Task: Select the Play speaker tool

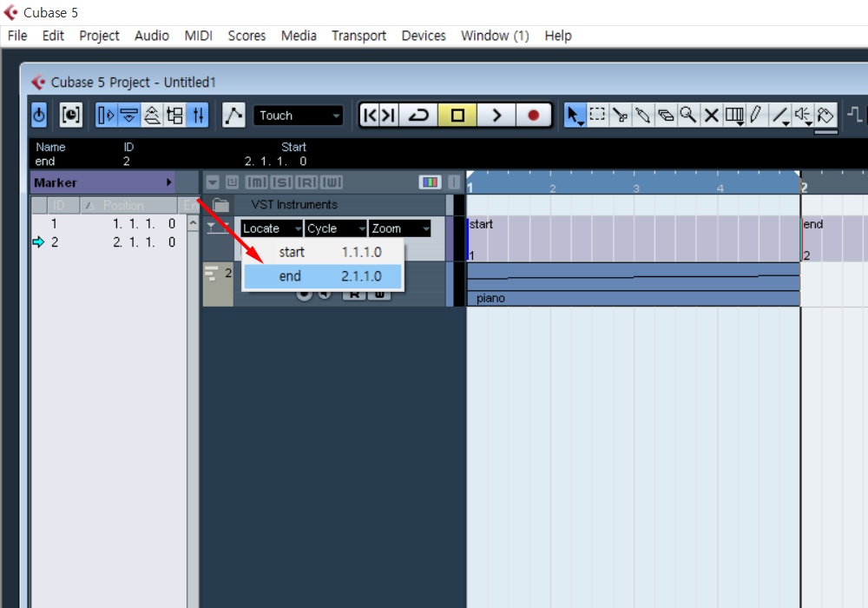Action: click(803, 116)
